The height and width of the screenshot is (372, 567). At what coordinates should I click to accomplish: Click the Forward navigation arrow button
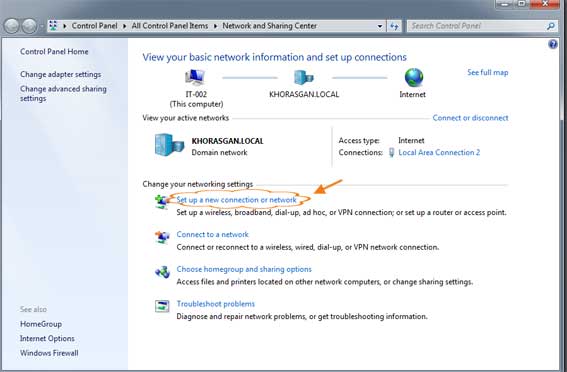(x=29, y=26)
